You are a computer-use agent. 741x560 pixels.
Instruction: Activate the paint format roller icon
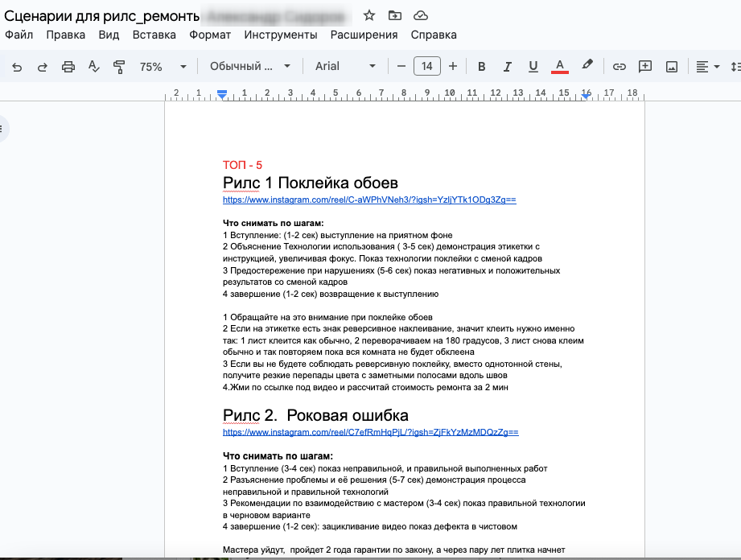click(x=119, y=67)
